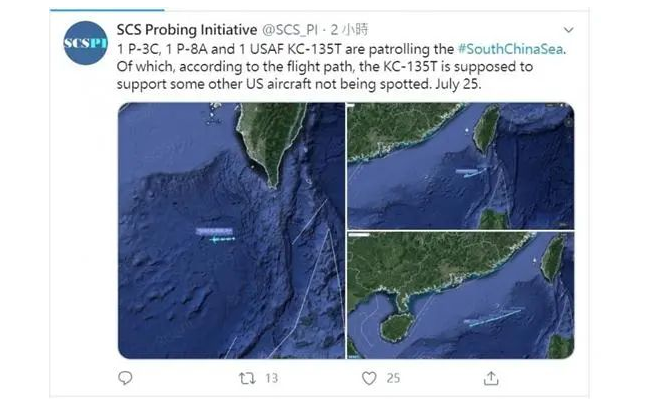Open the tweet via the 2 小時 timestamp
The width and height of the screenshot is (645, 399).
tap(349, 30)
